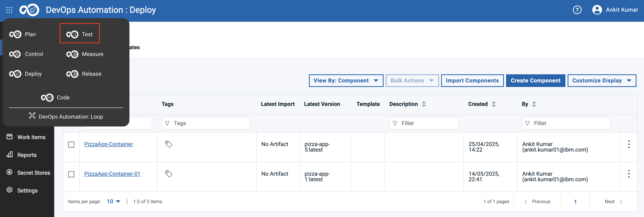Image resolution: width=644 pixels, height=217 pixels.
Task: Click the Control product icon
Action: click(15, 54)
